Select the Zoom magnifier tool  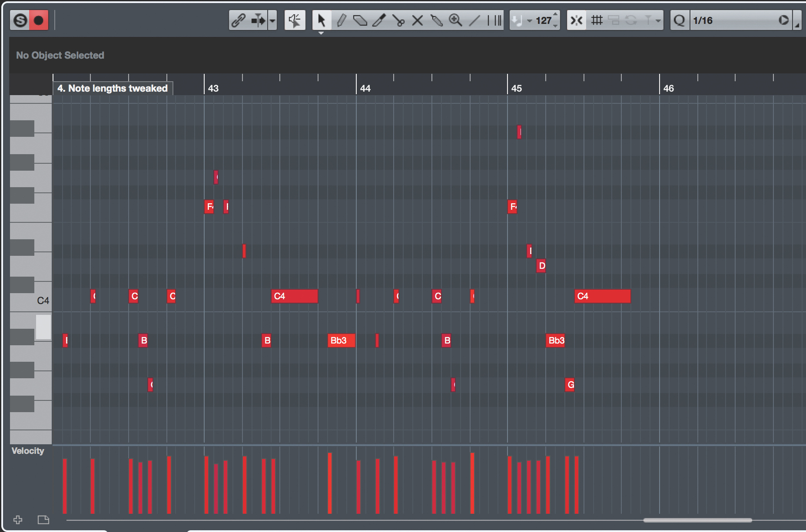455,20
